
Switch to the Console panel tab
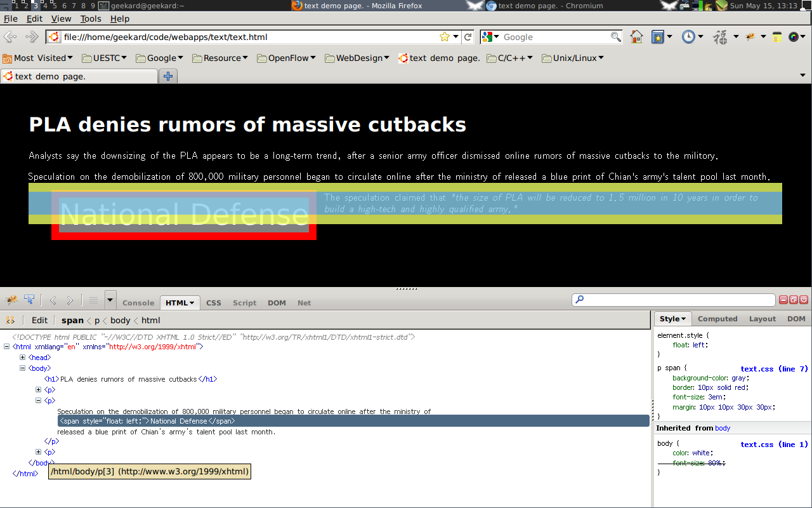click(138, 303)
